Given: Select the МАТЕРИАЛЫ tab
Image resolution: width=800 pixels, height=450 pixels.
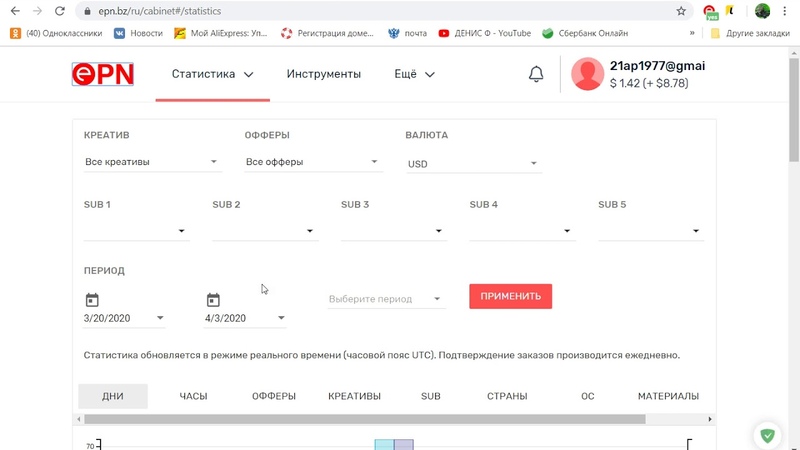Looking at the screenshot, I should pos(668,396).
